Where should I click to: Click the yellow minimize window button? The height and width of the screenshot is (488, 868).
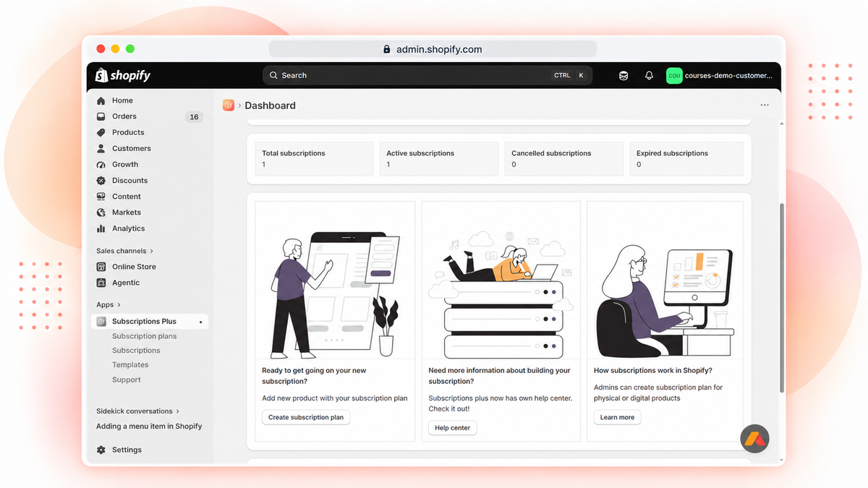click(116, 48)
